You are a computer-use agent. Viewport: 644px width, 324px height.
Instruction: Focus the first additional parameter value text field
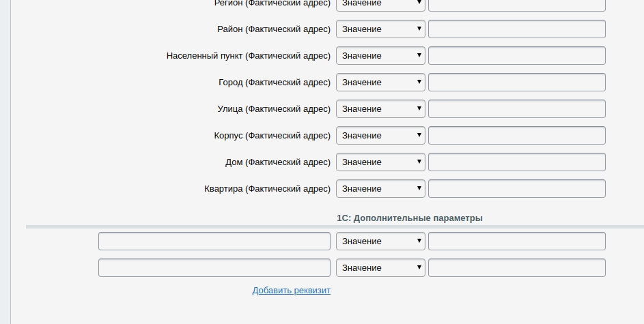516,241
